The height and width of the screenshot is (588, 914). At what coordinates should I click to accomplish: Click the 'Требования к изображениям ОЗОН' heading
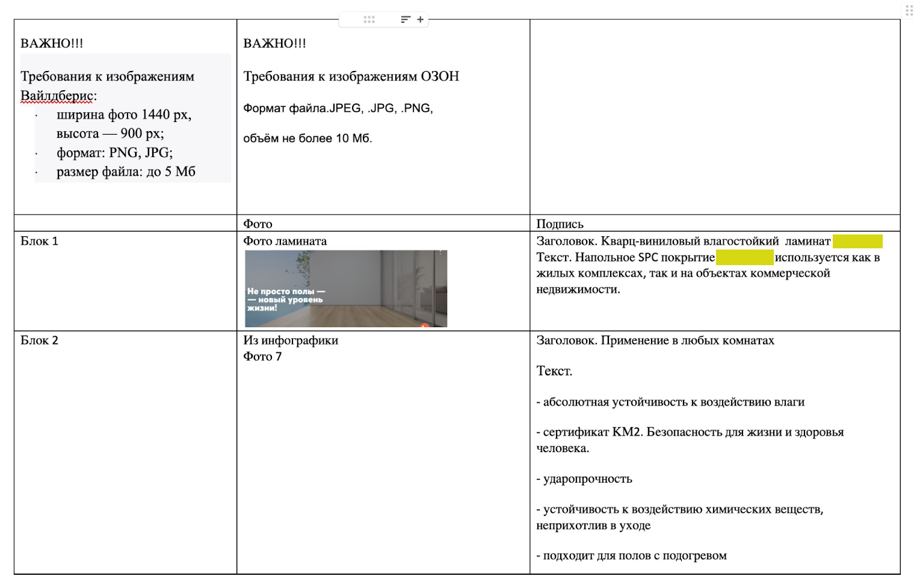point(351,77)
